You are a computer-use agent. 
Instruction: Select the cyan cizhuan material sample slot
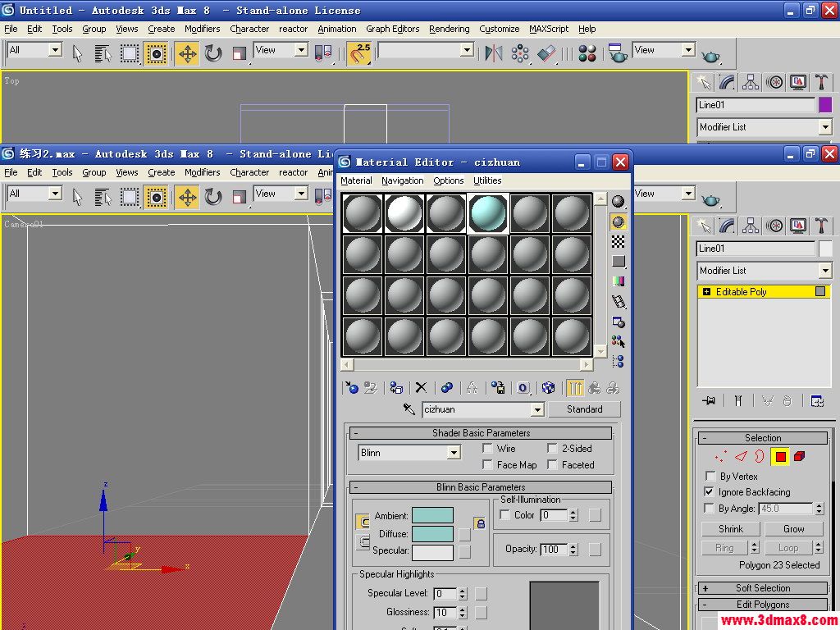tap(487, 213)
